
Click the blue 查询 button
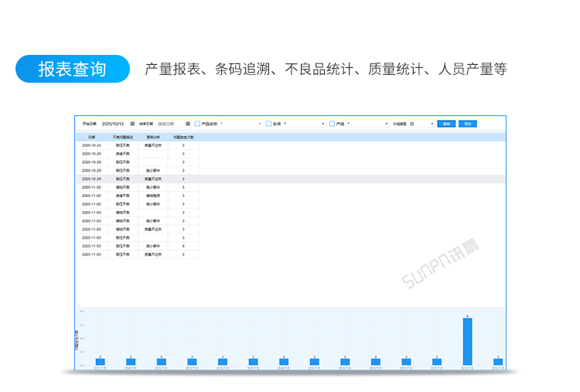[x=446, y=124]
